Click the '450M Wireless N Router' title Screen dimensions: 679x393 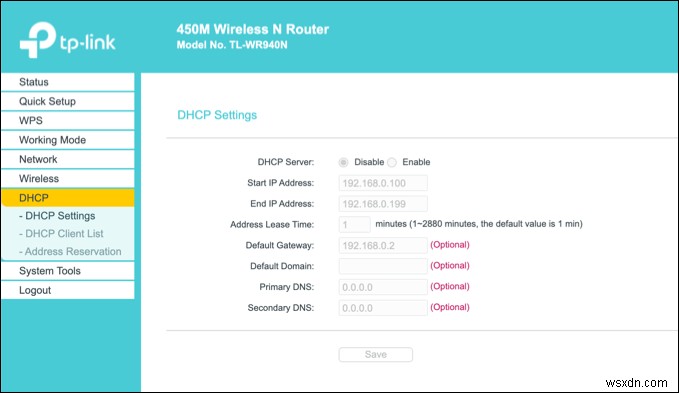(x=252, y=29)
